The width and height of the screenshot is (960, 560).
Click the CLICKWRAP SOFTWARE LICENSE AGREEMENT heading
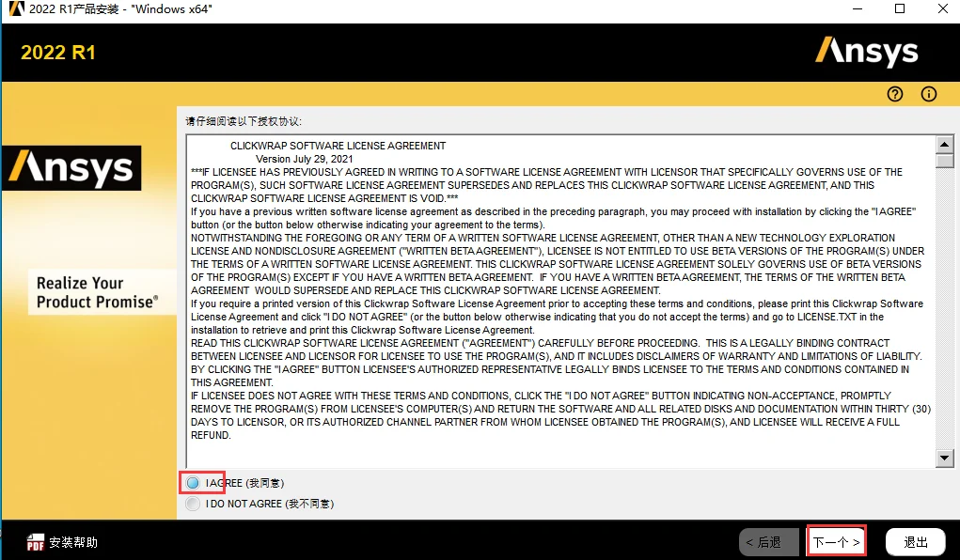tap(338, 146)
